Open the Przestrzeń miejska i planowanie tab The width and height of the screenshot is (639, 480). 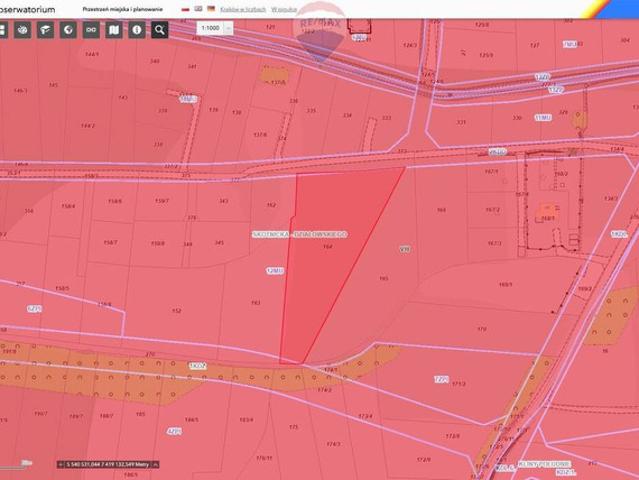[x=131, y=8]
